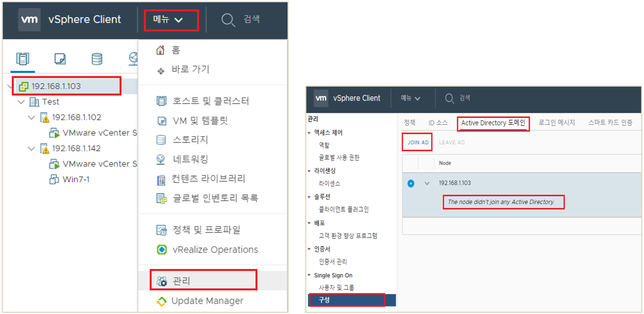
Task: Select host 192.168.1.142 in the tree
Action: 76,148
